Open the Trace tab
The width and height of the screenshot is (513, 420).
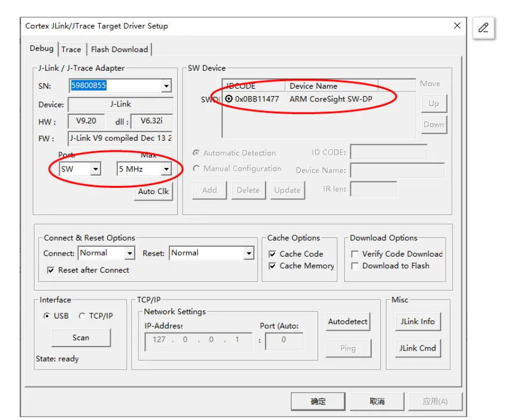(x=71, y=49)
